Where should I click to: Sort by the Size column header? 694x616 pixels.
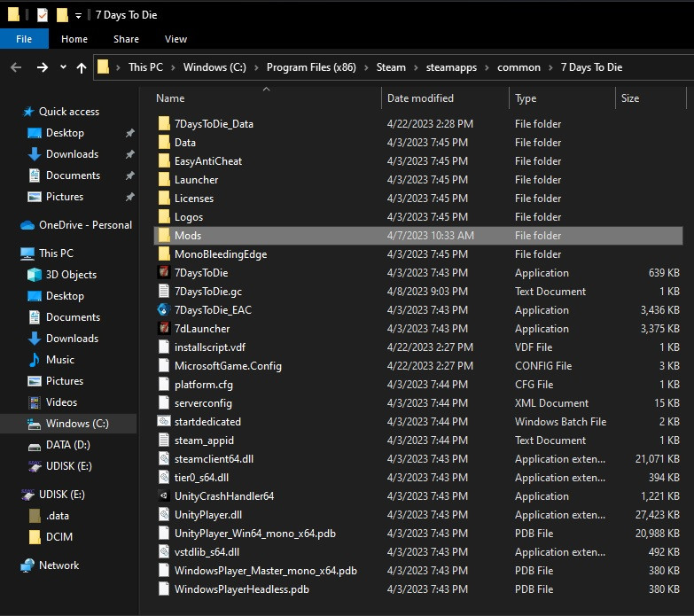click(630, 98)
